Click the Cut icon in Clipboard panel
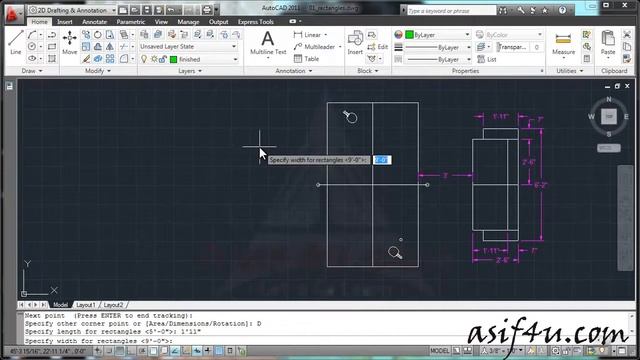The width and height of the screenshot is (640, 360). click(x=627, y=35)
